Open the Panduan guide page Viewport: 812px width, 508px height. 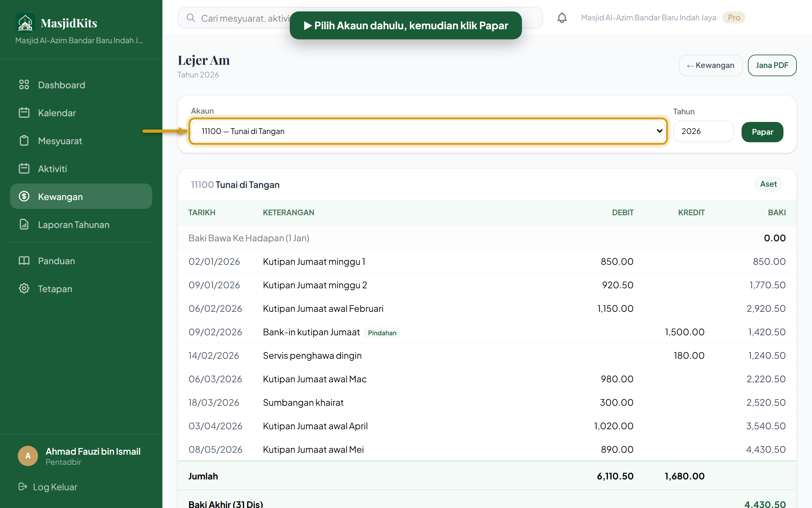(81, 260)
